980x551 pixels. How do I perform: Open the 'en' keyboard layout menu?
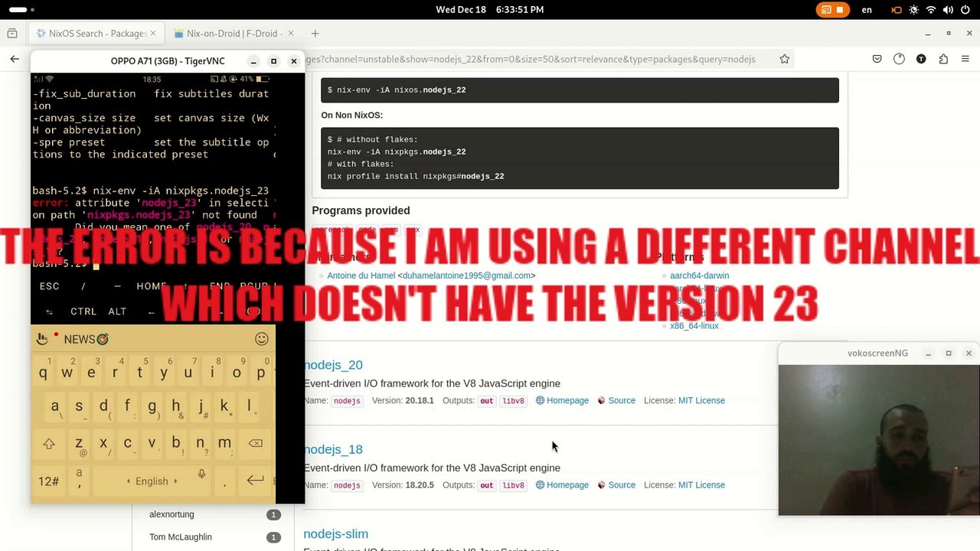coord(867,10)
